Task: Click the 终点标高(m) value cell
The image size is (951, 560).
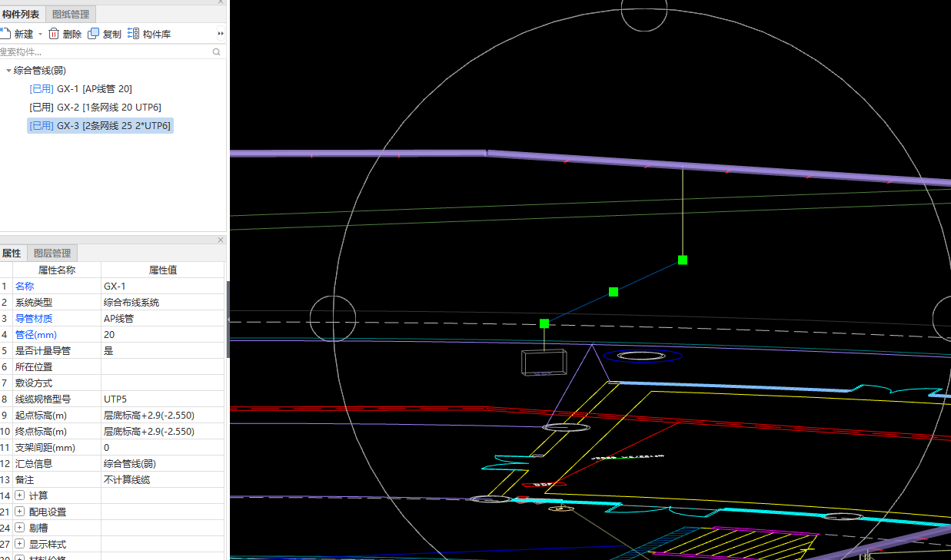Action: click(162, 432)
